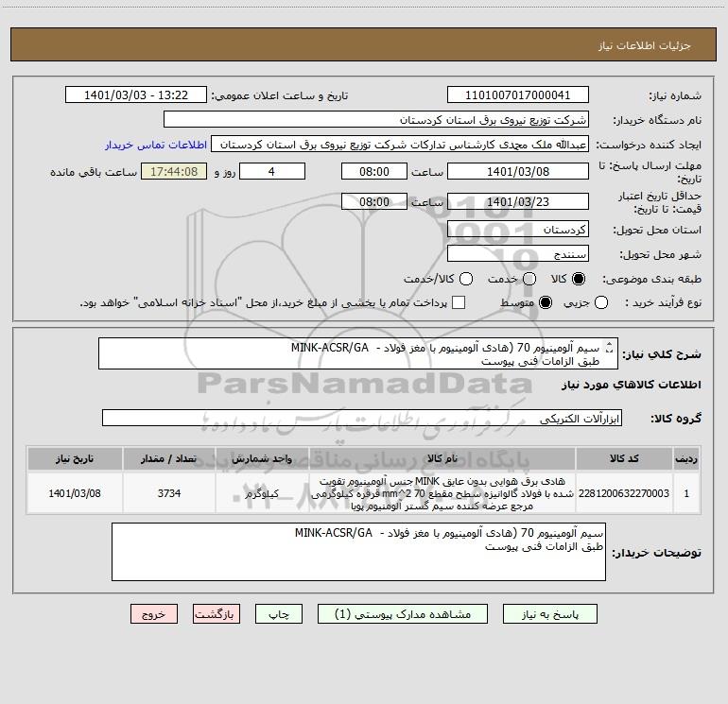The height and width of the screenshot is (704, 728).
Task: Click the price validity hour 08:00 field
Action: 374,201
